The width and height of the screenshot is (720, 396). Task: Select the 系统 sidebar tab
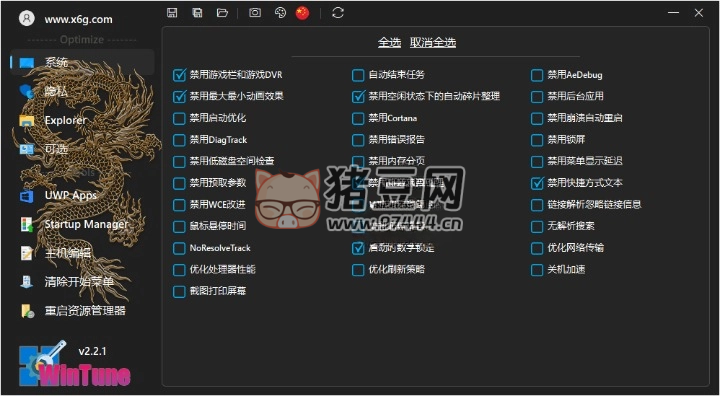tap(83, 62)
